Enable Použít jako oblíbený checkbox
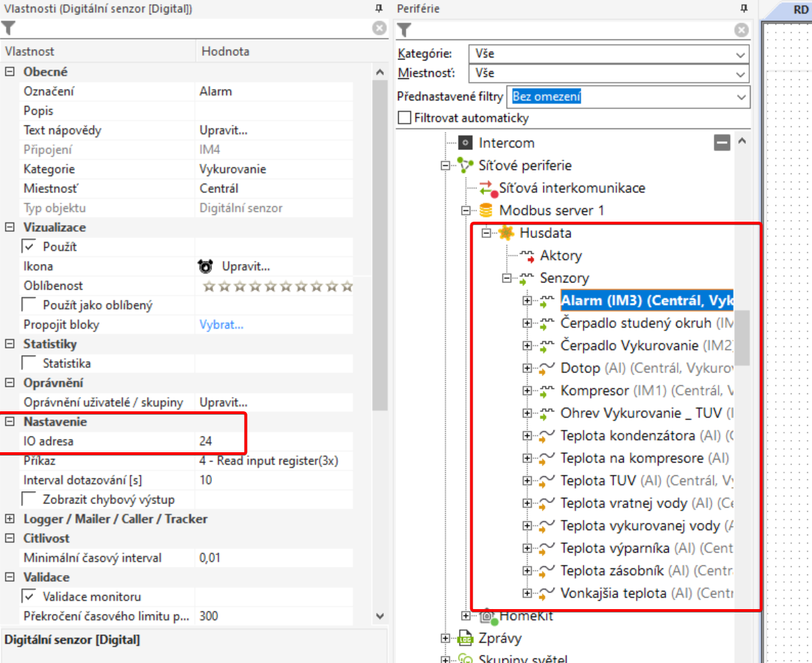 tap(29, 305)
